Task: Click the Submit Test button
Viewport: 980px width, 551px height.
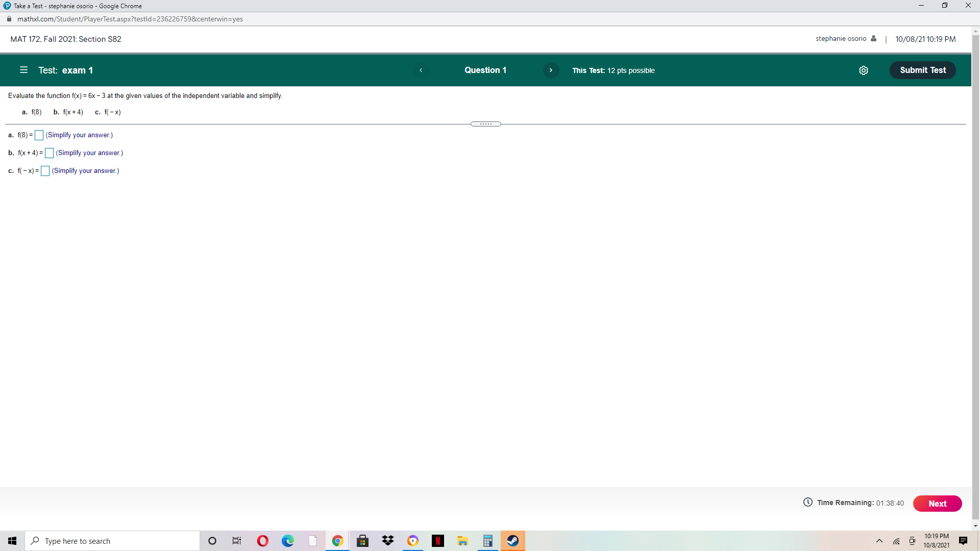Action: pos(922,70)
